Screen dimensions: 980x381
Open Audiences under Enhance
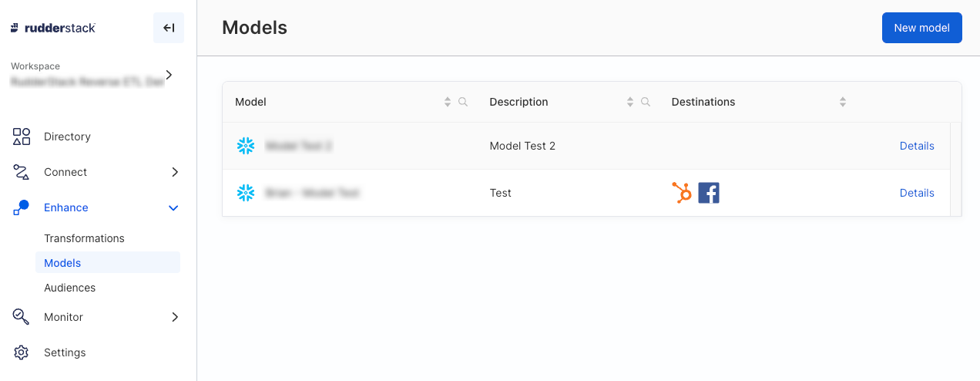(x=70, y=288)
